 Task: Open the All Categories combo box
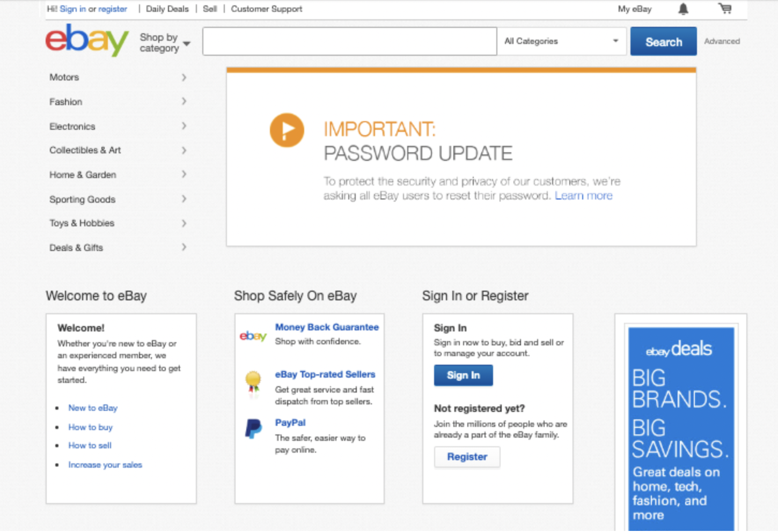pos(562,41)
